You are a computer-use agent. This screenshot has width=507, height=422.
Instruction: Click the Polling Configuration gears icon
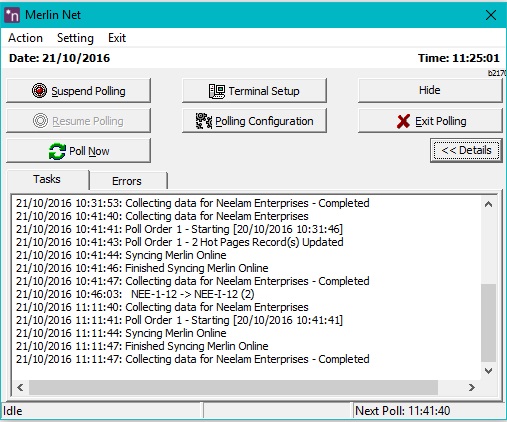click(204, 121)
